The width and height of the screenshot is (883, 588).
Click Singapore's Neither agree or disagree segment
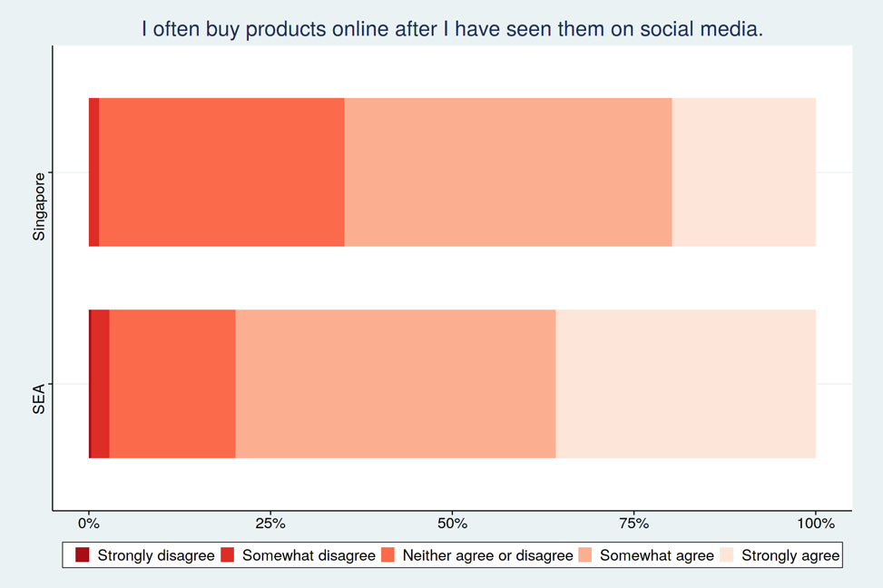tap(221, 172)
